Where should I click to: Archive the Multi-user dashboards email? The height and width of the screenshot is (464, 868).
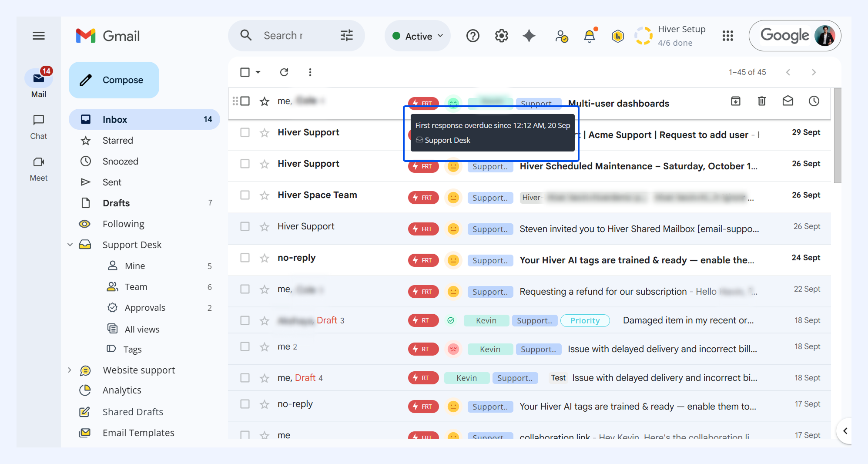coord(736,101)
